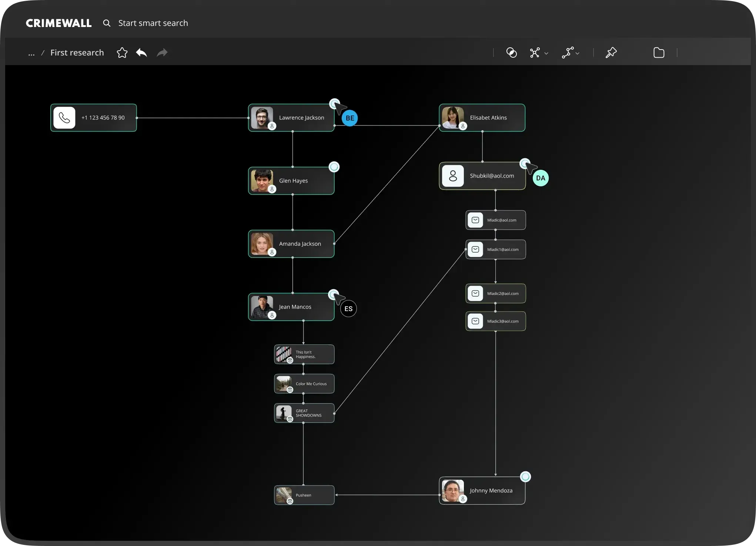This screenshot has width=756, height=546.
Task: Open the smart search field
Action: [153, 23]
